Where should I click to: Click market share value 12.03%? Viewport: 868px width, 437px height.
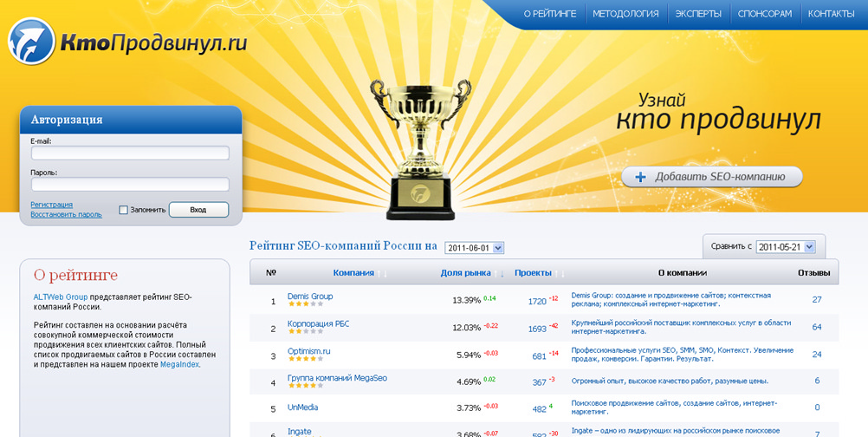467,328
